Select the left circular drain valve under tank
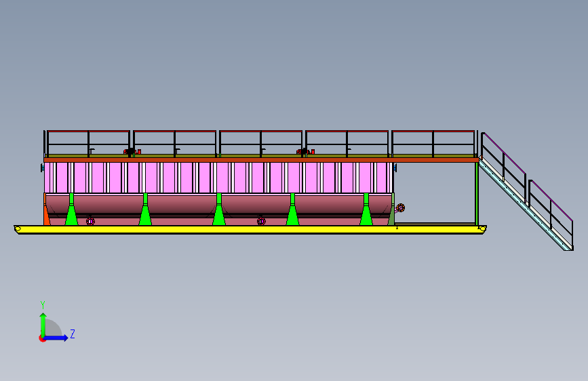This screenshot has height=381, width=588. tap(90, 221)
